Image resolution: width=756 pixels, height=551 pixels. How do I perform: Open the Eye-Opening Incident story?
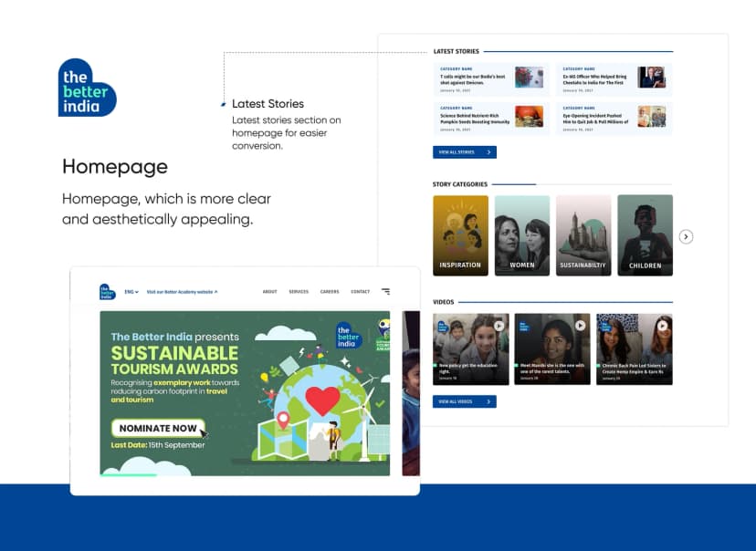point(614,119)
